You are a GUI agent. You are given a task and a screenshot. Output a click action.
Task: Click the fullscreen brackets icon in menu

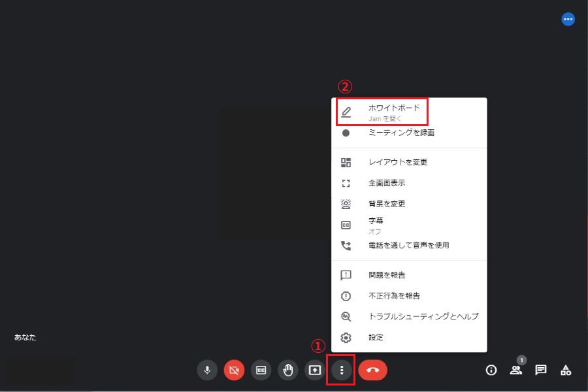pos(346,184)
